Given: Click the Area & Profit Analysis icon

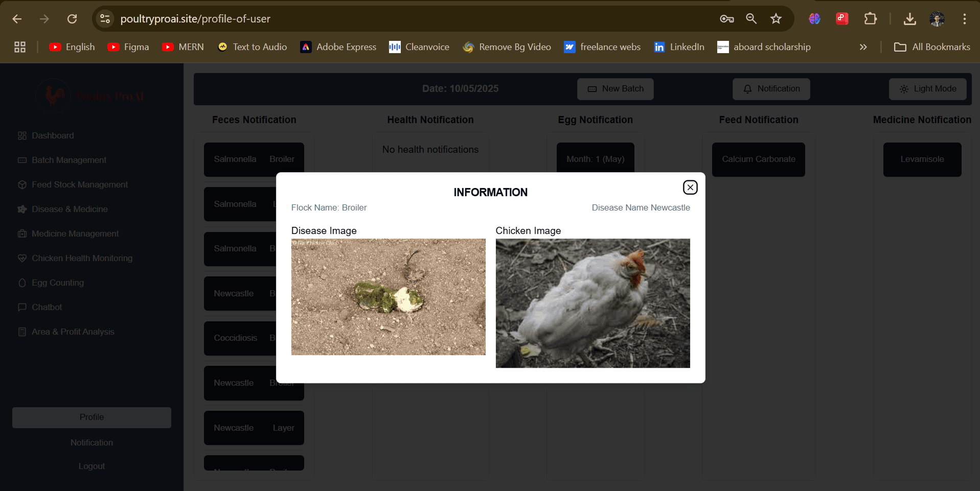Looking at the screenshot, I should coord(22,332).
